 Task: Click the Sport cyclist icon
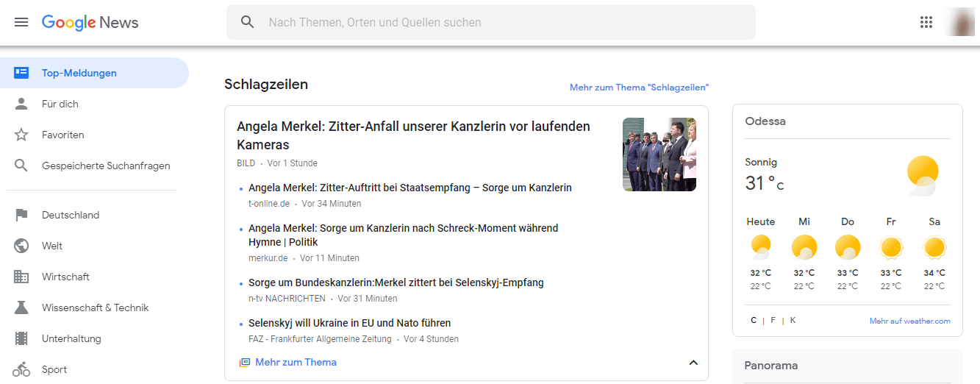point(21,369)
